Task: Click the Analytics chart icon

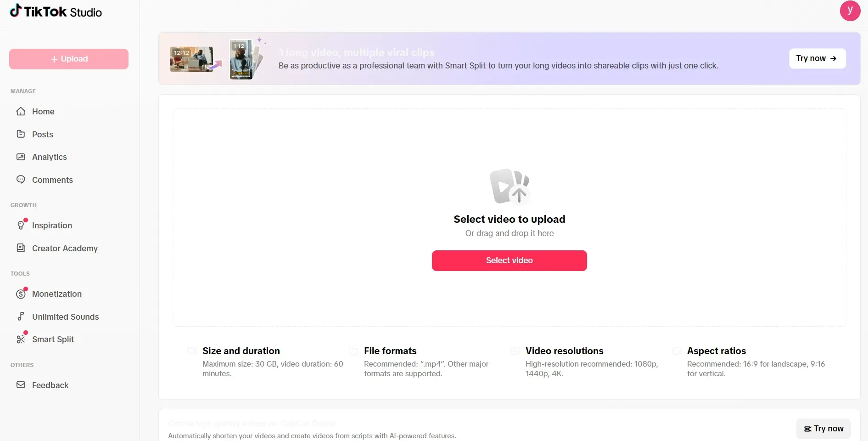Action: [21, 157]
